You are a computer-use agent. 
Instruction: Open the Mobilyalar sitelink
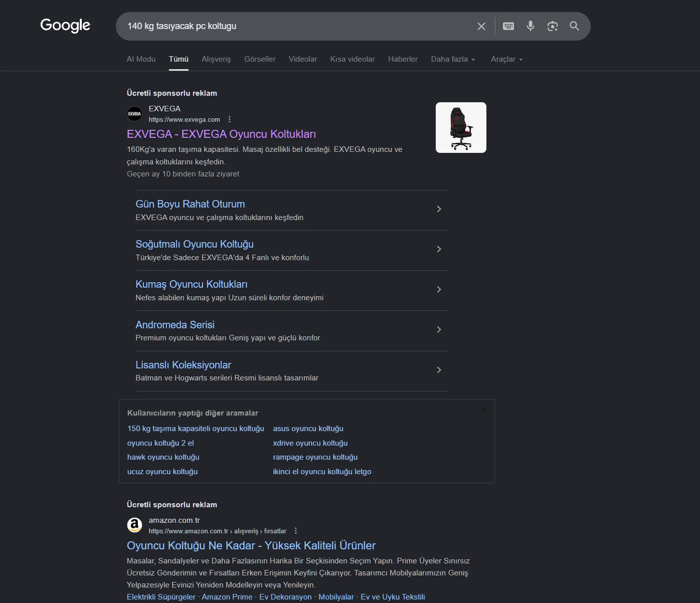pyautogui.click(x=336, y=597)
